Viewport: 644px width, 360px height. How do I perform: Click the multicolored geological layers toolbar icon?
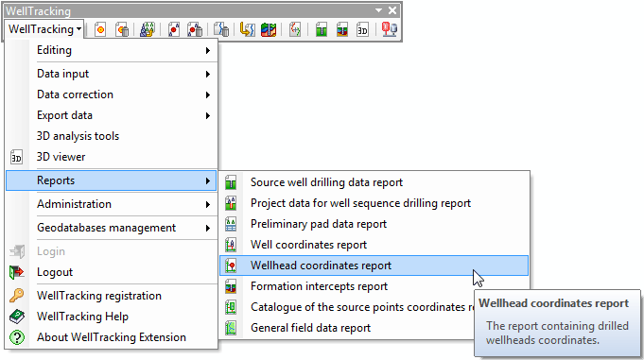pyautogui.click(x=269, y=29)
